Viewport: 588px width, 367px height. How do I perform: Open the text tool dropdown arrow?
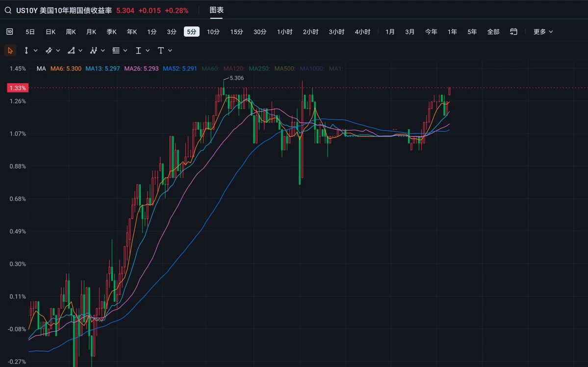pos(170,50)
